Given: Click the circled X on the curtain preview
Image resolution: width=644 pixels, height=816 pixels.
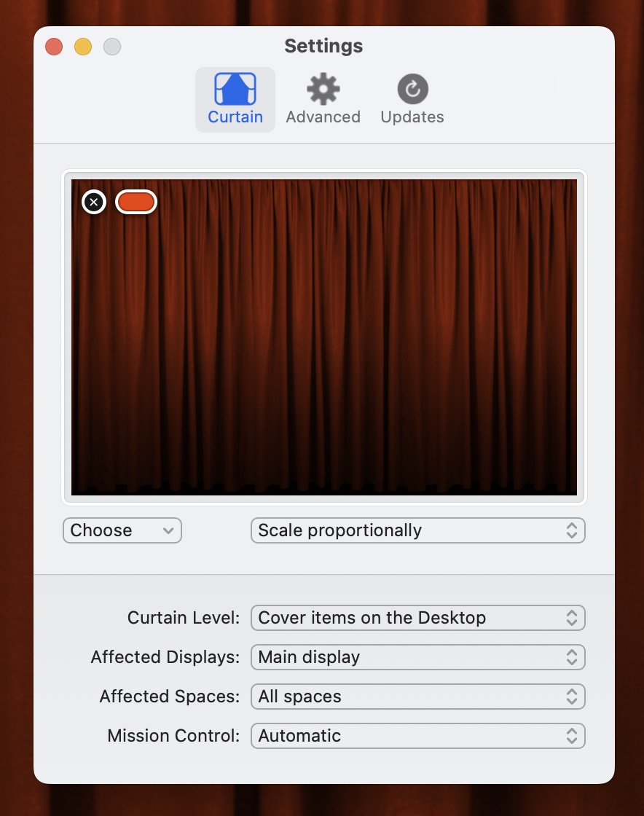Looking at the screenshot, I should [93, 202].
